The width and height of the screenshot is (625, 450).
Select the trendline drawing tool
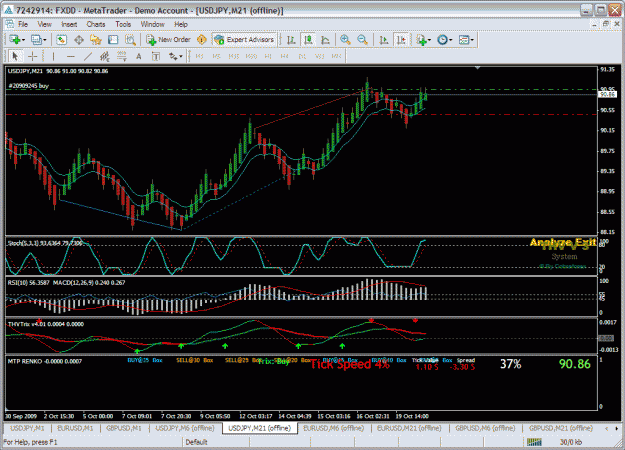(x=88, y=57)
